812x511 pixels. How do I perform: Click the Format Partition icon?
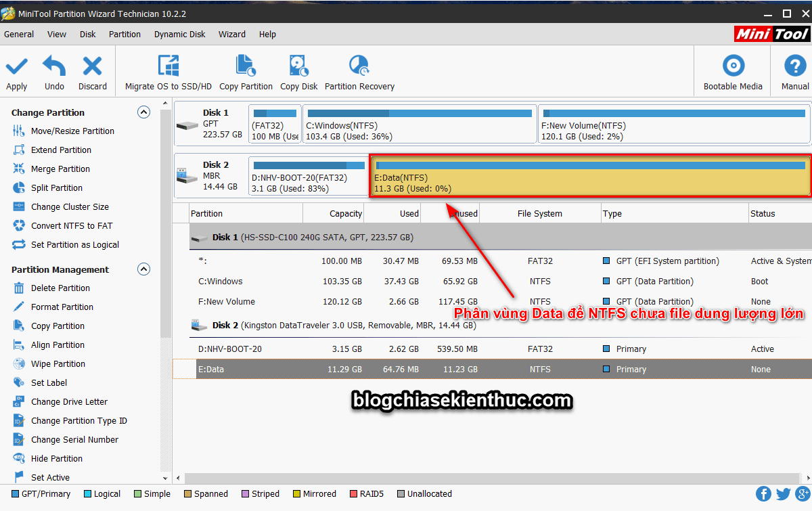[x=19, y=307]
